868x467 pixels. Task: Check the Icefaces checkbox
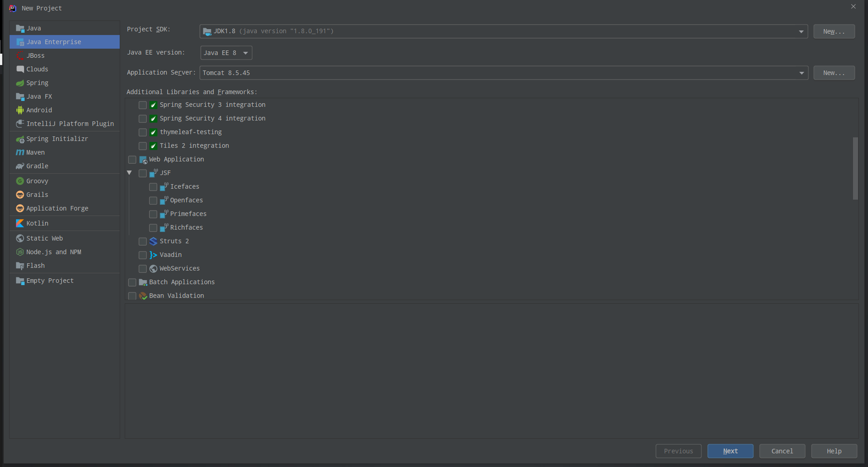(153, 187)
